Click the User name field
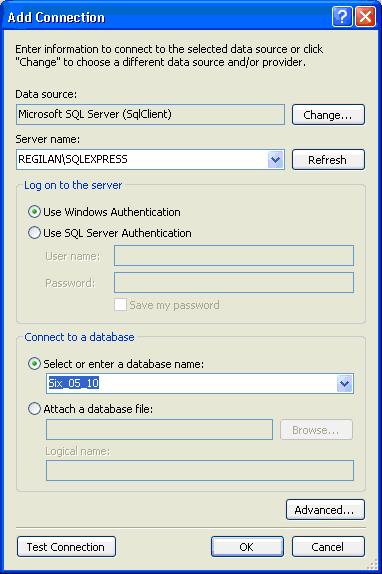 point(234,256)
